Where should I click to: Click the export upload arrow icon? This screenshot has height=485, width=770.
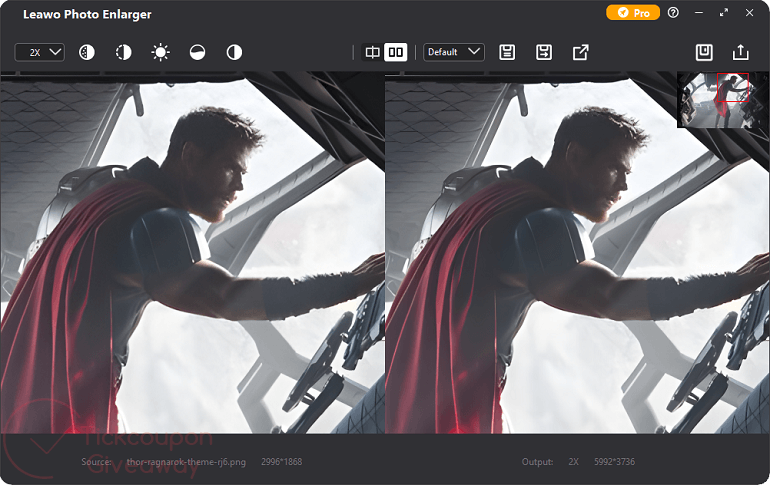(x=741, y=52)
